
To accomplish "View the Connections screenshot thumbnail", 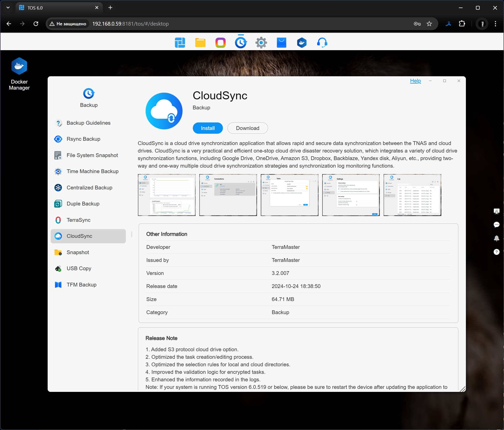I will [x=228, y=195].
